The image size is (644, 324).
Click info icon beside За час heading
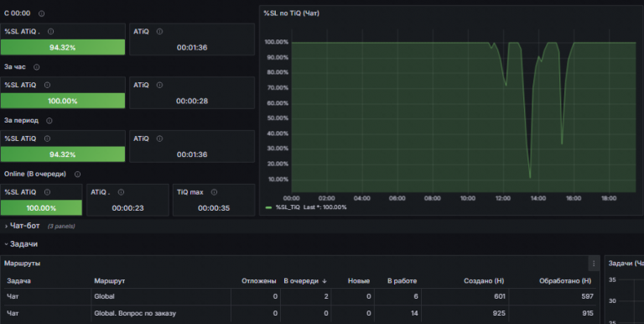[x=37, y=67]
